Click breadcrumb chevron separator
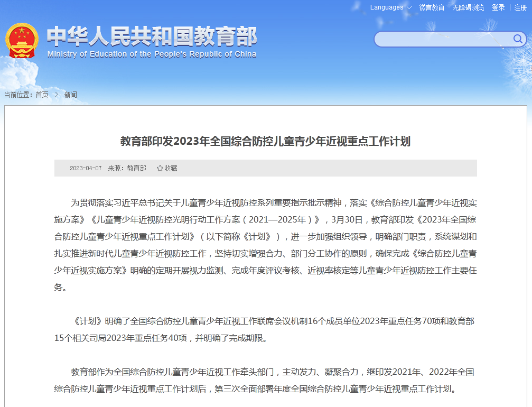This screenshot has height=407, width=532. pos(57,95)
